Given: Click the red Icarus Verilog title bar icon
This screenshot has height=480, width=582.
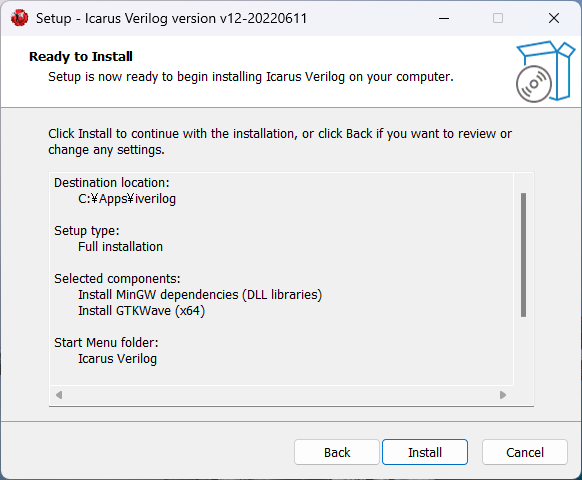Looking at the screenshot, I should pyautogui.click(x=19, y=18).
